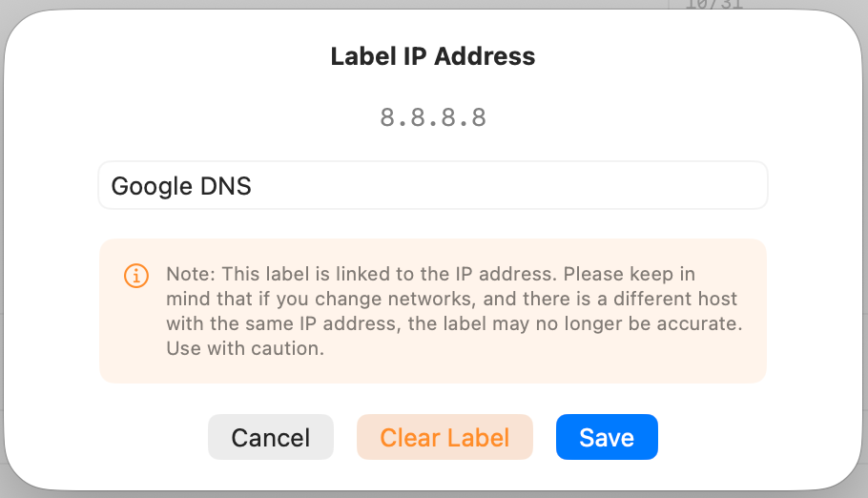Click the Cancel button
This screenshot has height=498, width=868.
[x=271, y=438]
